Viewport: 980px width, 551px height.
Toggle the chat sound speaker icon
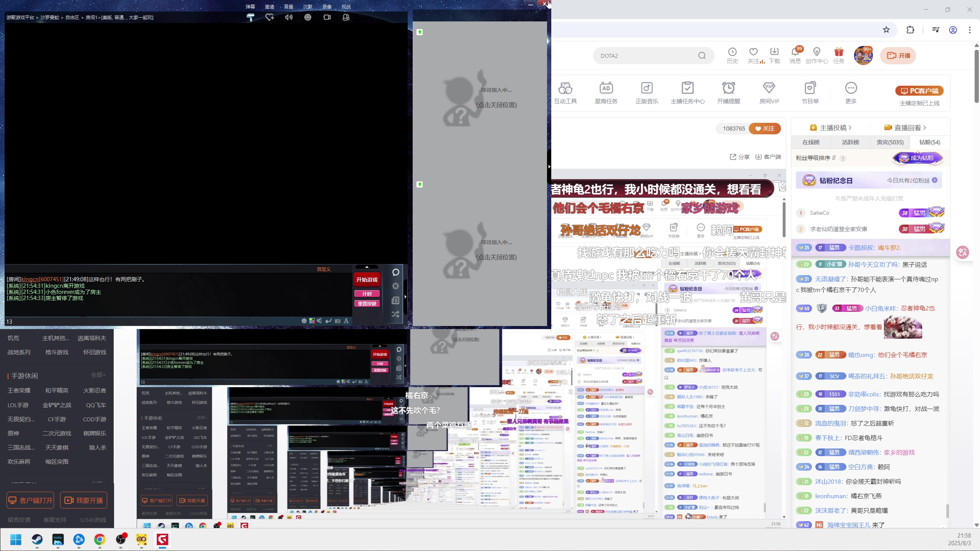click(320, 321)
